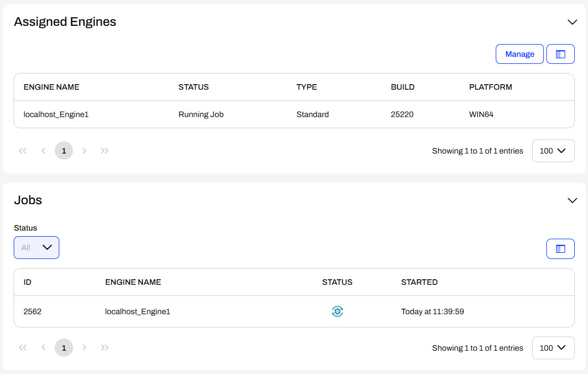Open the Jobs Status filter dropdown

36,248
